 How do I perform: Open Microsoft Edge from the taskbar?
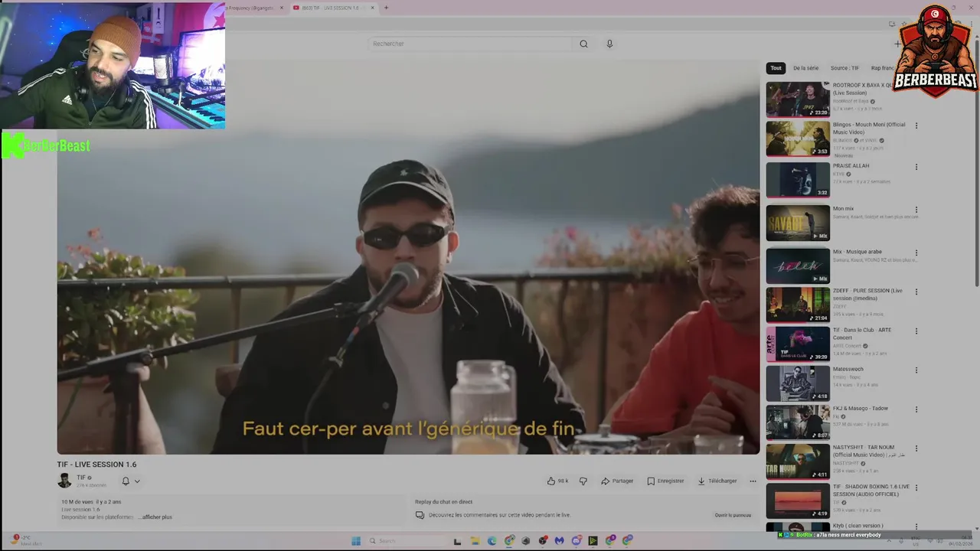(x=492, y=540)
